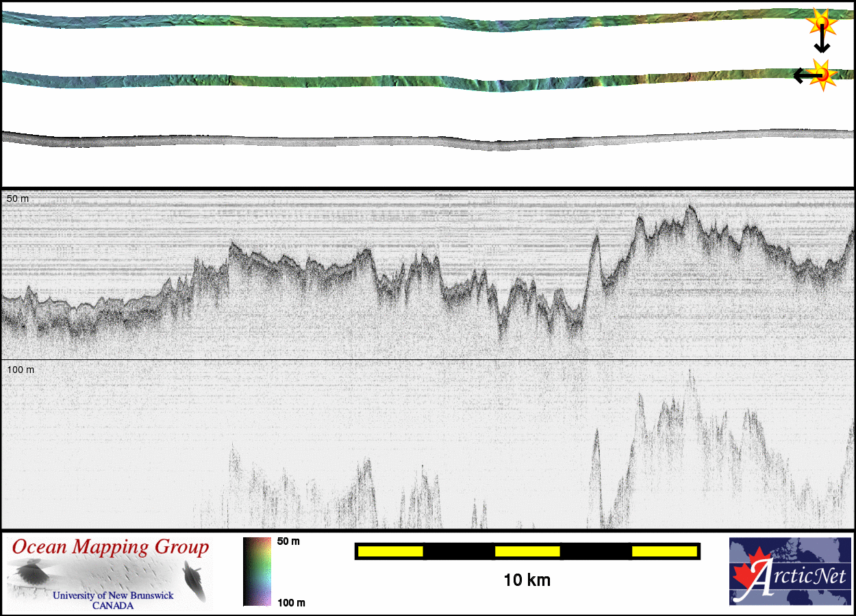The height and width of the screenshot is (616, 856).
Task: Click the lower sunburst marker on second strip
Action: 822,74
